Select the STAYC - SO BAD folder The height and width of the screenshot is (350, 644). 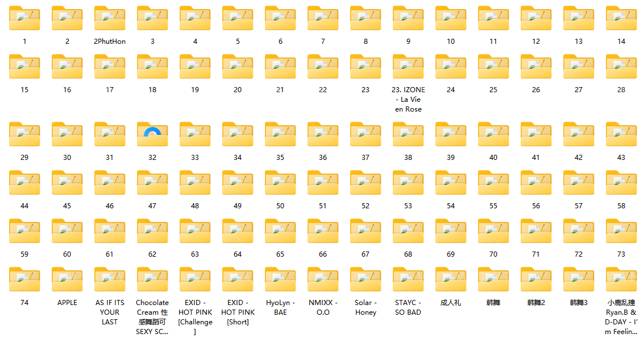point(408,280)
